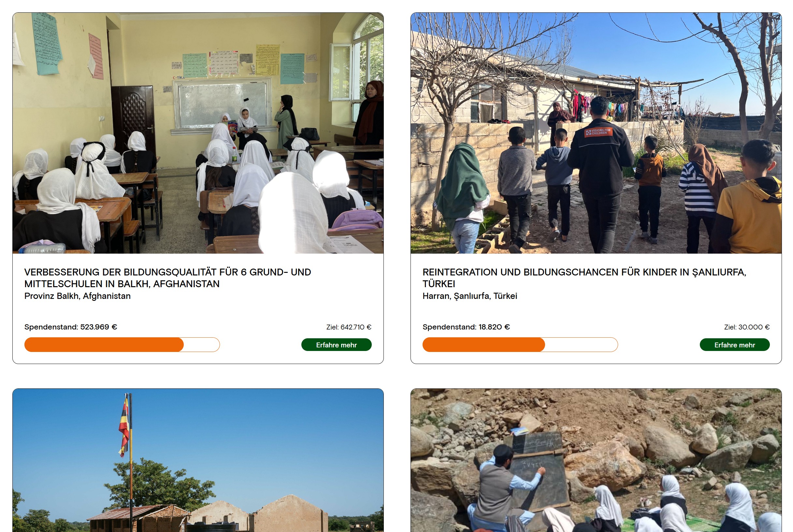The height and width of the screenshot is (532, 793).
Task: Click the 'Verbesserung der Bildungsqualität' project heading
Action: click(167, 278)
